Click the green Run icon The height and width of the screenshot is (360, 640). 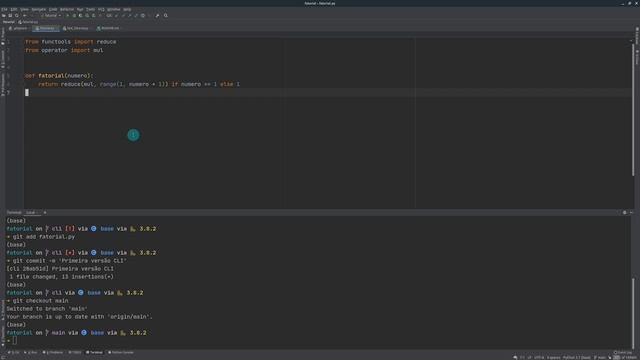click(68, 16)
